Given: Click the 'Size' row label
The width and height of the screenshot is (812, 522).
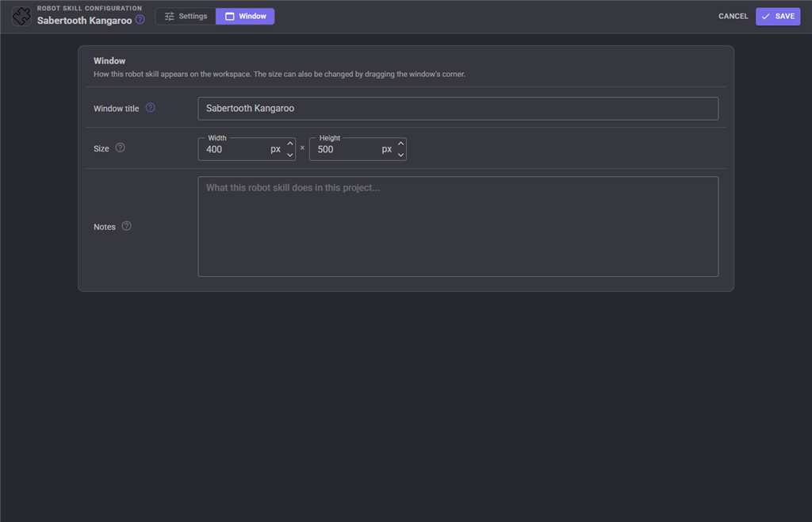Looking at the screenshot, I should point(101,148).
